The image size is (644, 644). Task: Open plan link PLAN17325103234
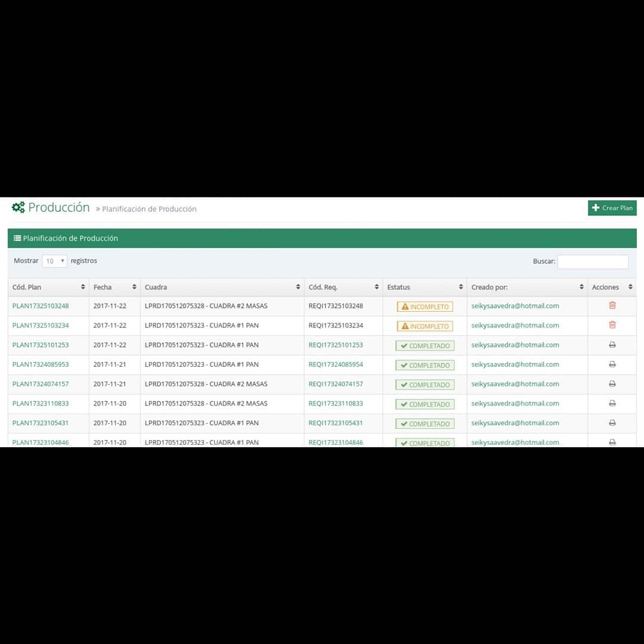tap(41, 326)
